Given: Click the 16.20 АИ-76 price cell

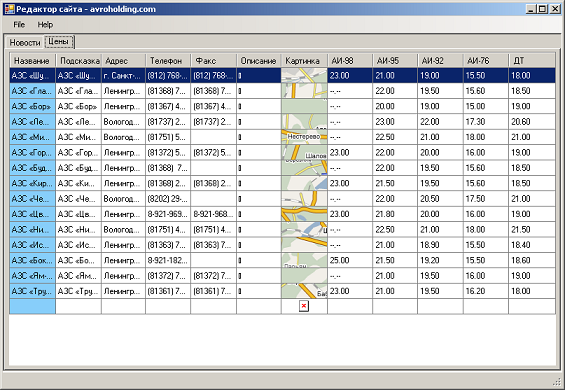Looking at the screenshot, I should pyautogui.click(x=486, y=291).
